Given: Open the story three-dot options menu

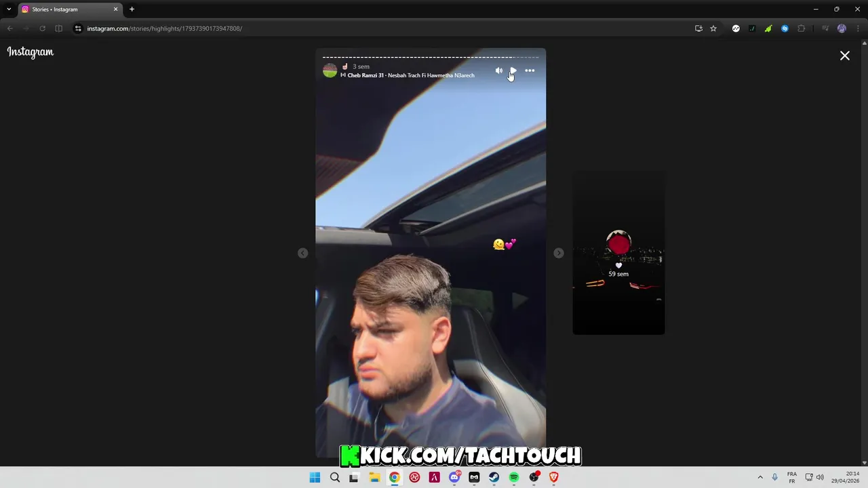Looking at the screenshot, I should 530,70.
